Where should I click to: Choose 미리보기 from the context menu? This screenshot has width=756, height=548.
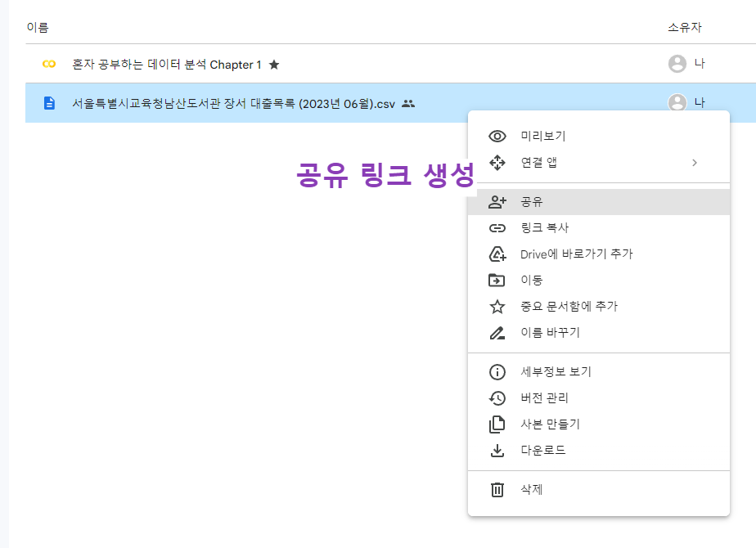pyautogui.click(x=599, y=137)
